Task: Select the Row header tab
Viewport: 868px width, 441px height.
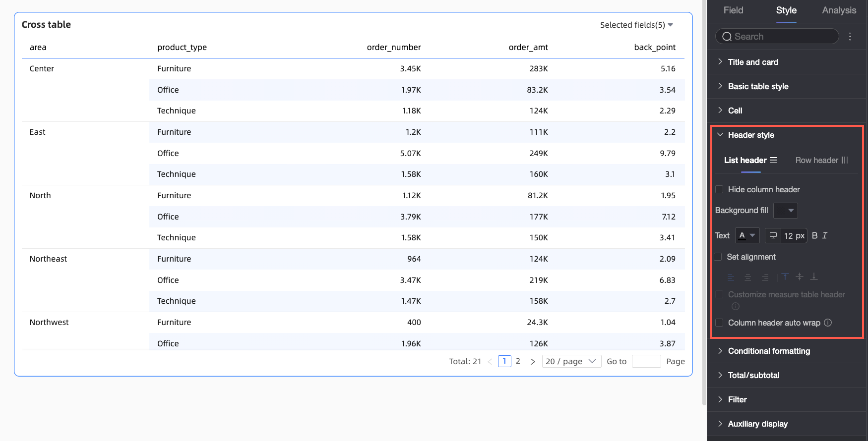Action: point(822,160)
